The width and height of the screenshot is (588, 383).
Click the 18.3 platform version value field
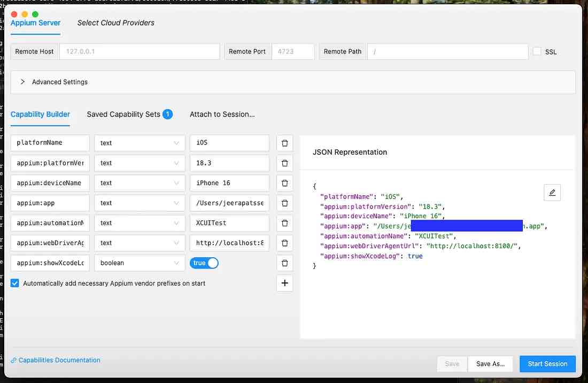tap(229, 163)
